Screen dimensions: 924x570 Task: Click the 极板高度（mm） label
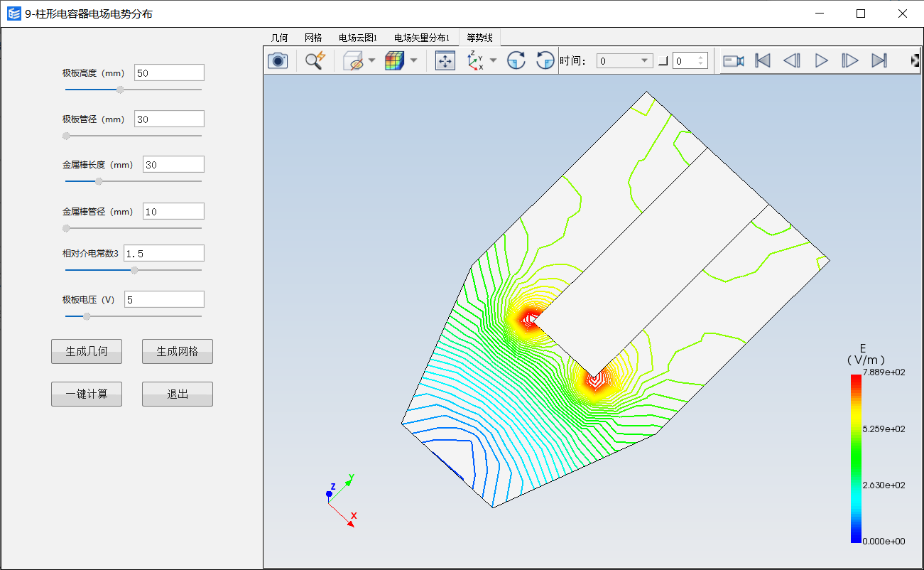[x=94, y=73]
